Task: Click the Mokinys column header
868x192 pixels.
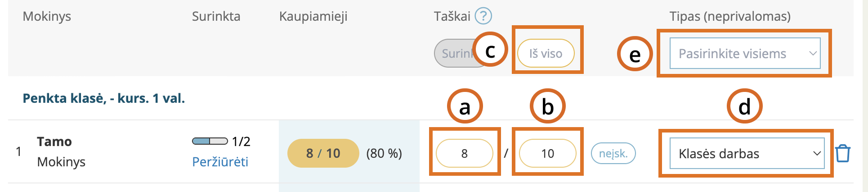Action: point(47,17)
